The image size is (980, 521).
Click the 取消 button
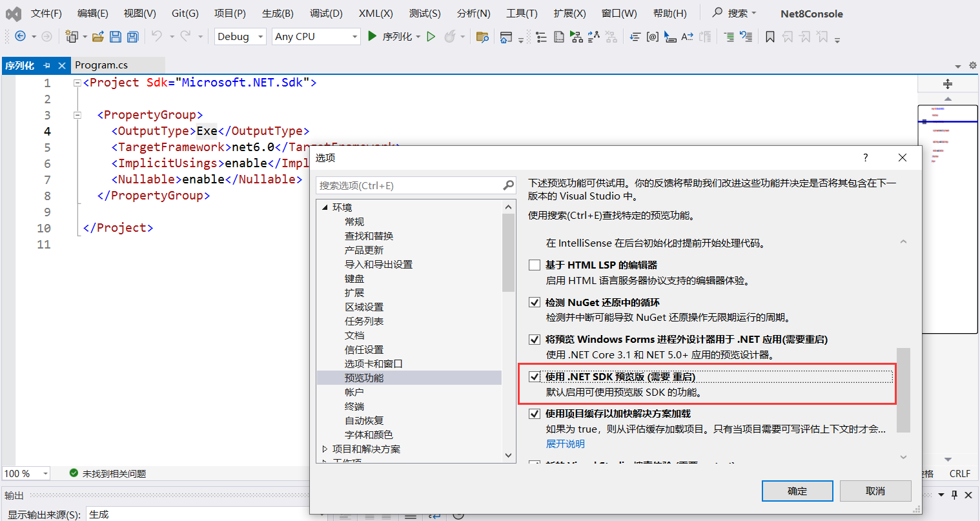pos(875,491)
